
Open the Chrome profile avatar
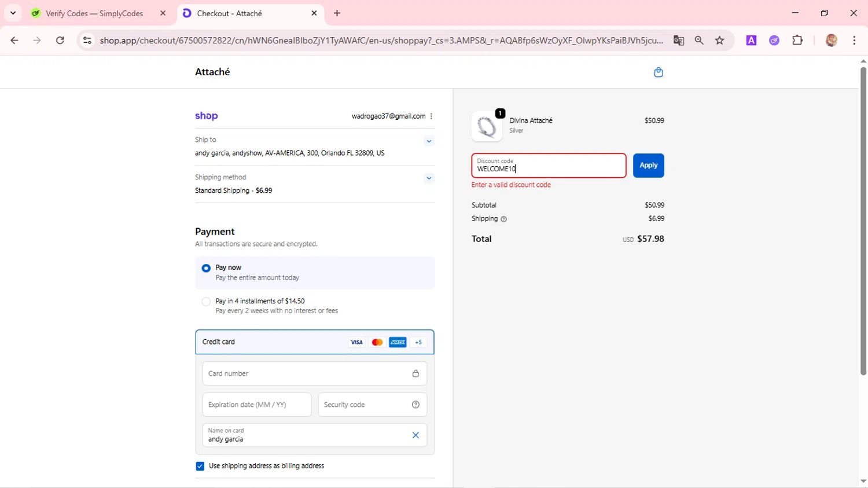tap(832, 41)
